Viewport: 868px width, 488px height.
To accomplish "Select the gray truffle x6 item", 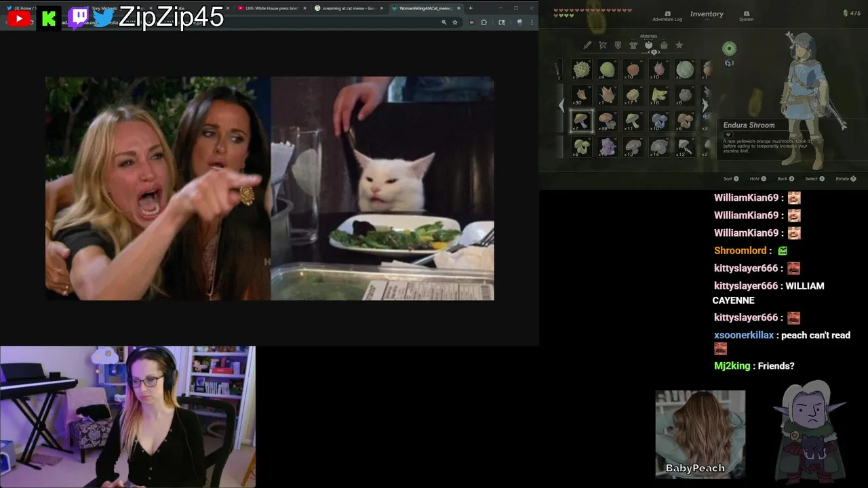I will click(685, 95).
